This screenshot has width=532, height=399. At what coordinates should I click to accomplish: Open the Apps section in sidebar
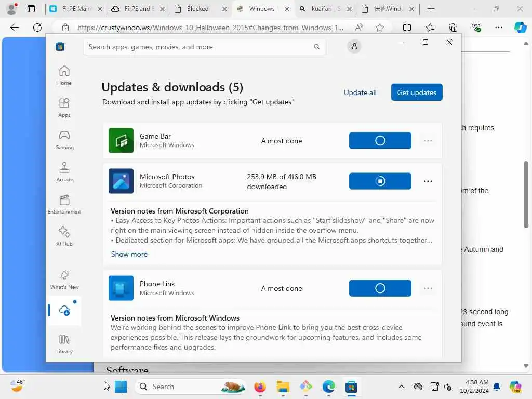64,108
